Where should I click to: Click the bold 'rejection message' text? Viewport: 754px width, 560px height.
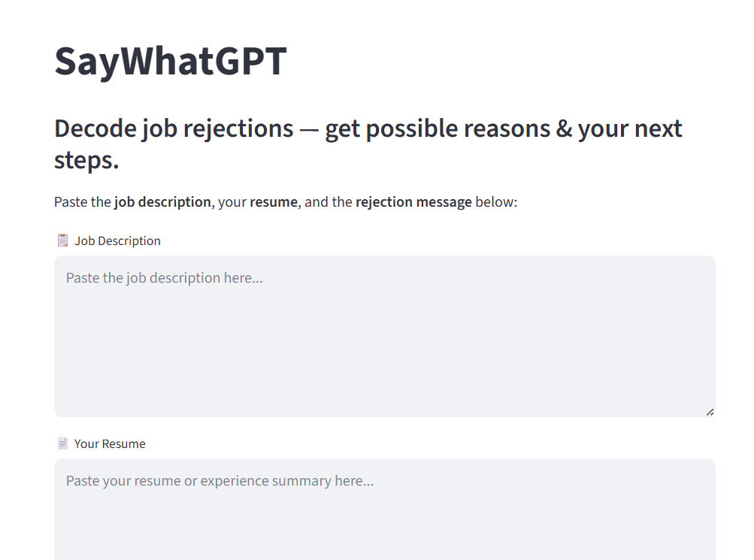[413, 201]
